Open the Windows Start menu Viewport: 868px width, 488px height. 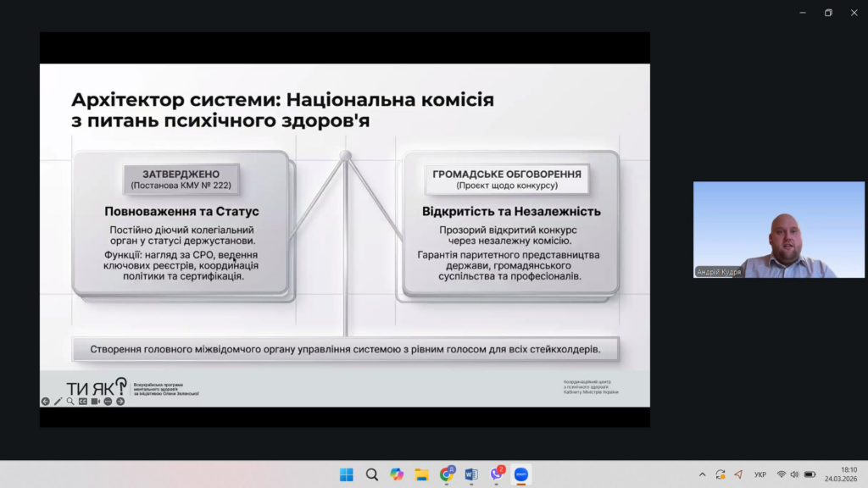347,474
